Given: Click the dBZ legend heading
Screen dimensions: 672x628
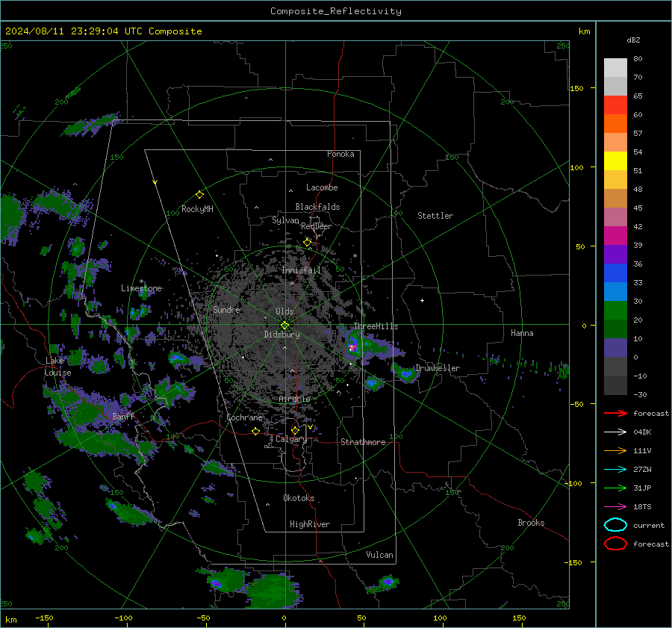Looking at the screenshot, I should click(x=633, y=40).
